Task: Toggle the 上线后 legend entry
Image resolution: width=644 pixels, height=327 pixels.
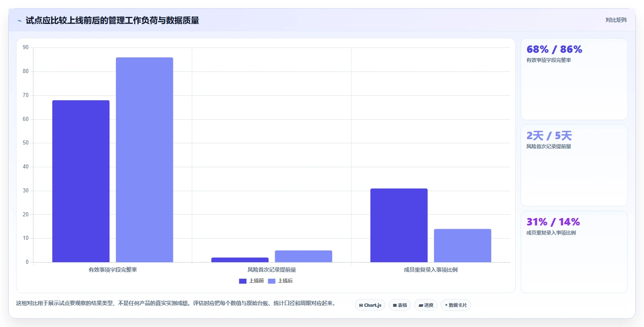Action: tap(280, 281)
